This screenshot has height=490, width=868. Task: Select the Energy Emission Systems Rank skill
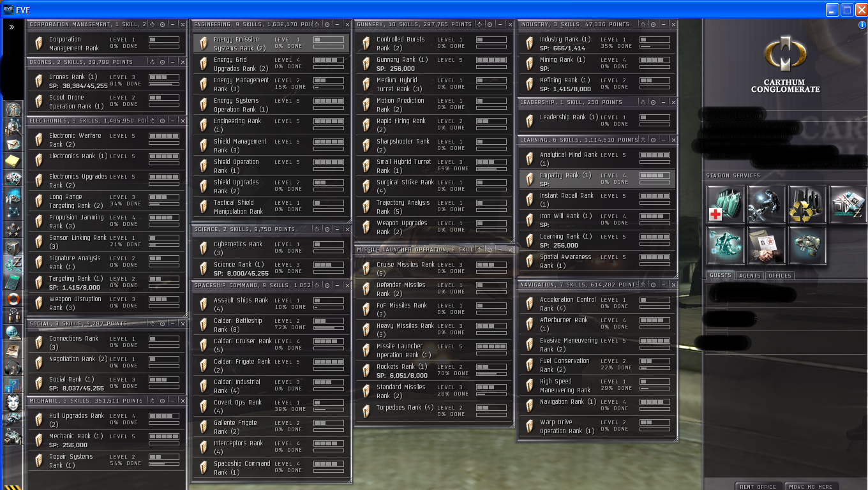(x=272, y=43)
